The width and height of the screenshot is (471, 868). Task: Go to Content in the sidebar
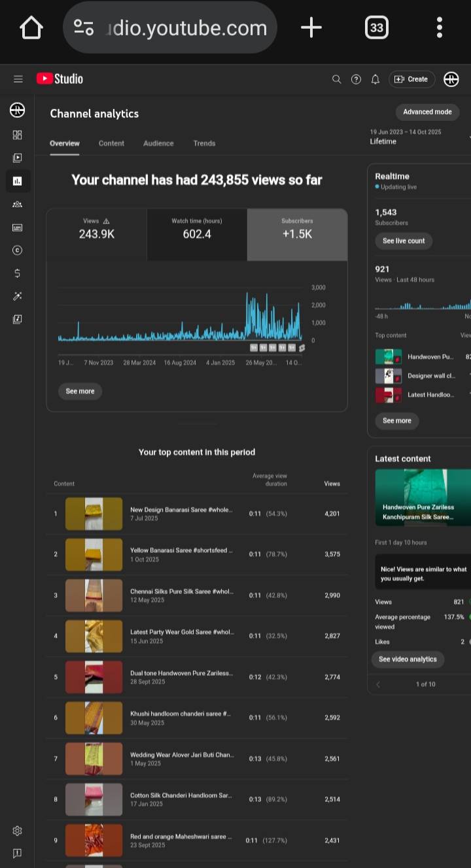tap(18, 158)
